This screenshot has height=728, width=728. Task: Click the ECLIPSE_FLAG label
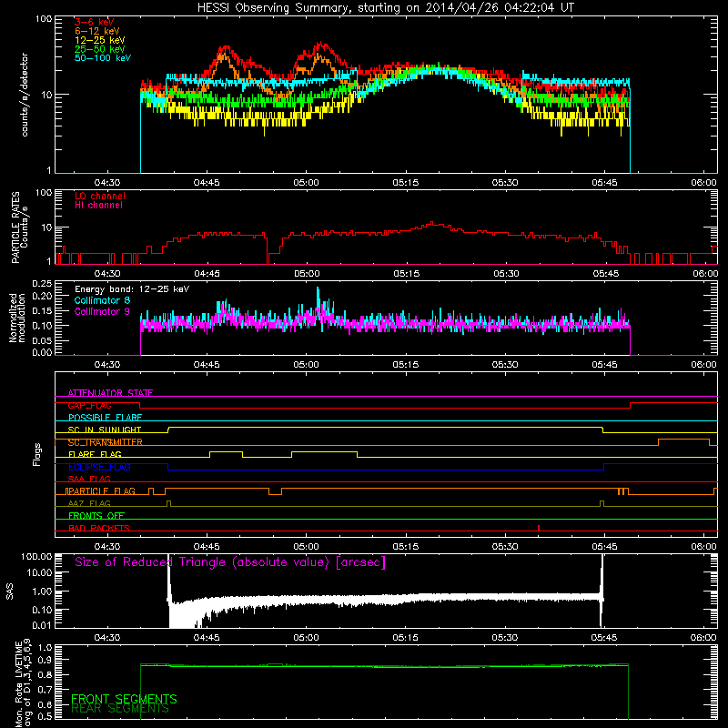pos(99,467)
